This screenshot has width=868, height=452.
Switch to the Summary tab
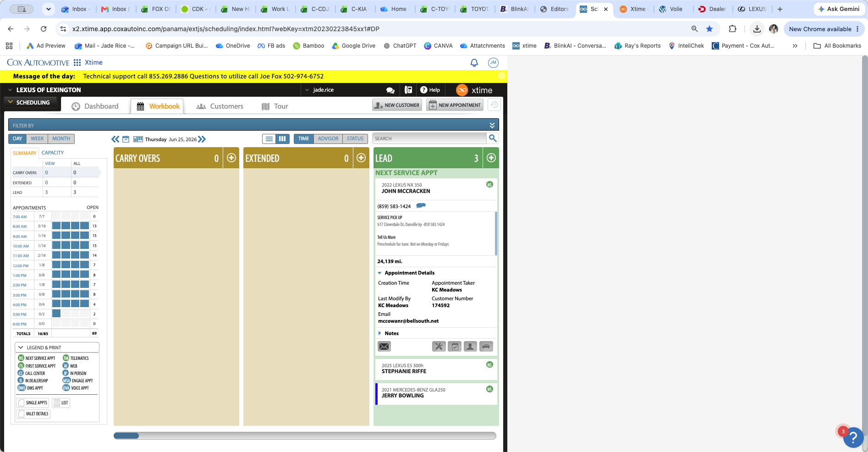pyautogui.click(x=25, y=153)
